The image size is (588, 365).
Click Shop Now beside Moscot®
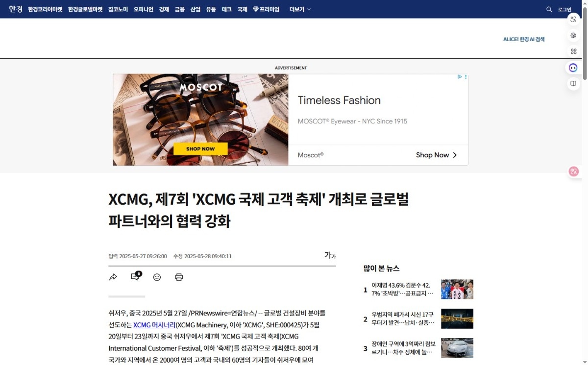pos(436,155)
